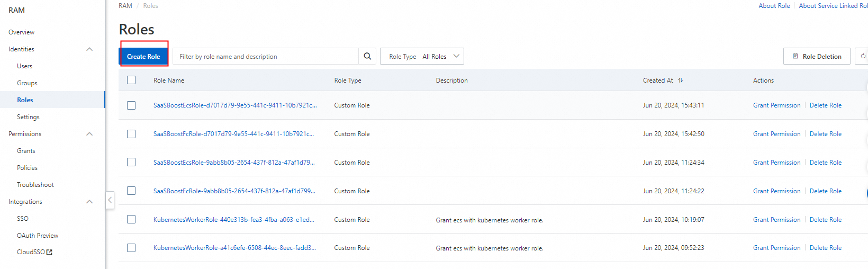This screenshot has height=269, width=868.
Task: Delete Role SaaSBoostEcsRole-d7017d79
Action: [825, 105]
